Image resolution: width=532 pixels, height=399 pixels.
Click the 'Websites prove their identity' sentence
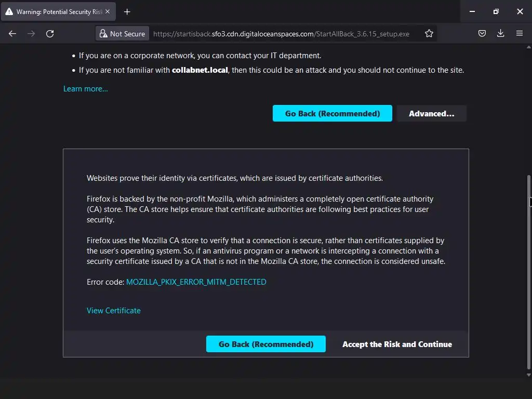click(x=235, y=178)
